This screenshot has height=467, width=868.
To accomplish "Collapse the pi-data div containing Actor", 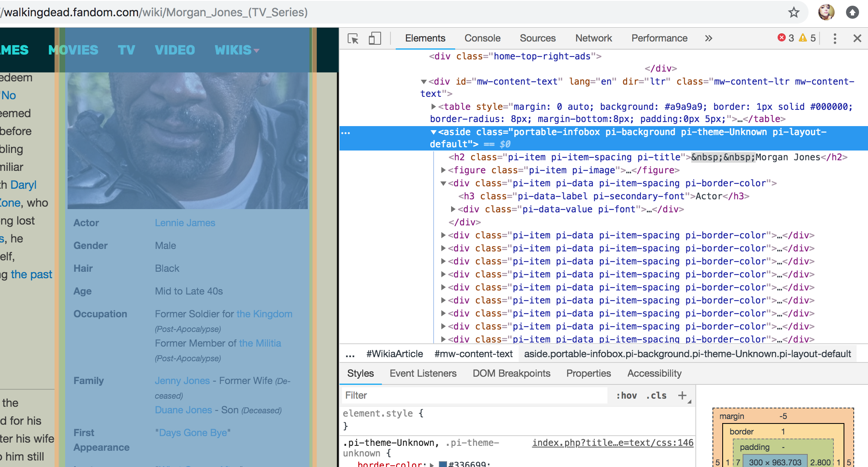I will [x=443, y=183].
